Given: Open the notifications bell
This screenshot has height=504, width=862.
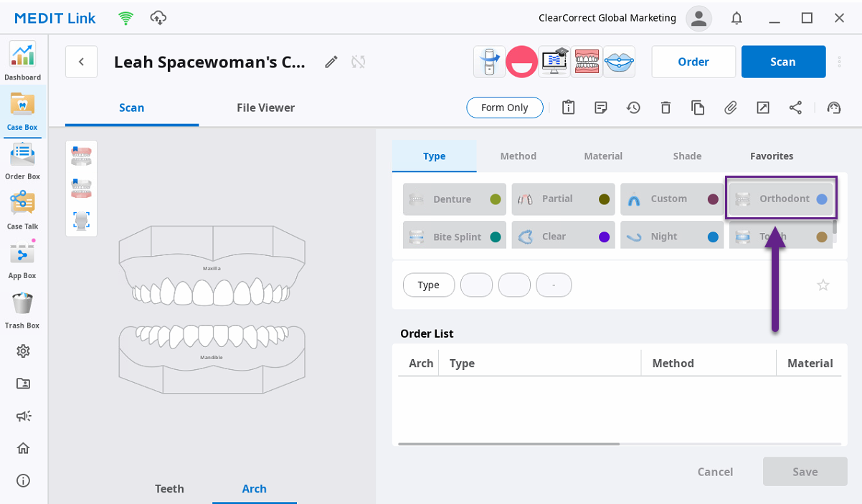Looking at the screenshot, I should pos(737,18).
